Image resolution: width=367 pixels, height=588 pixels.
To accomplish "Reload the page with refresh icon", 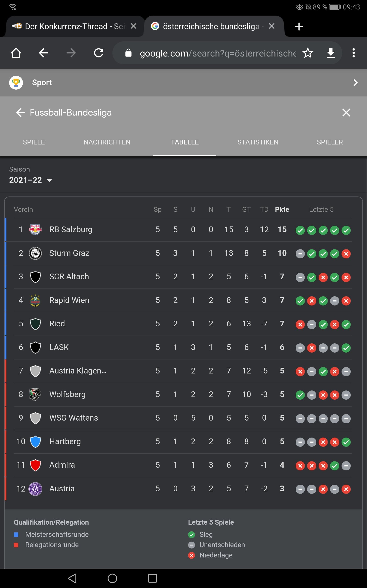I will [99, 53].
